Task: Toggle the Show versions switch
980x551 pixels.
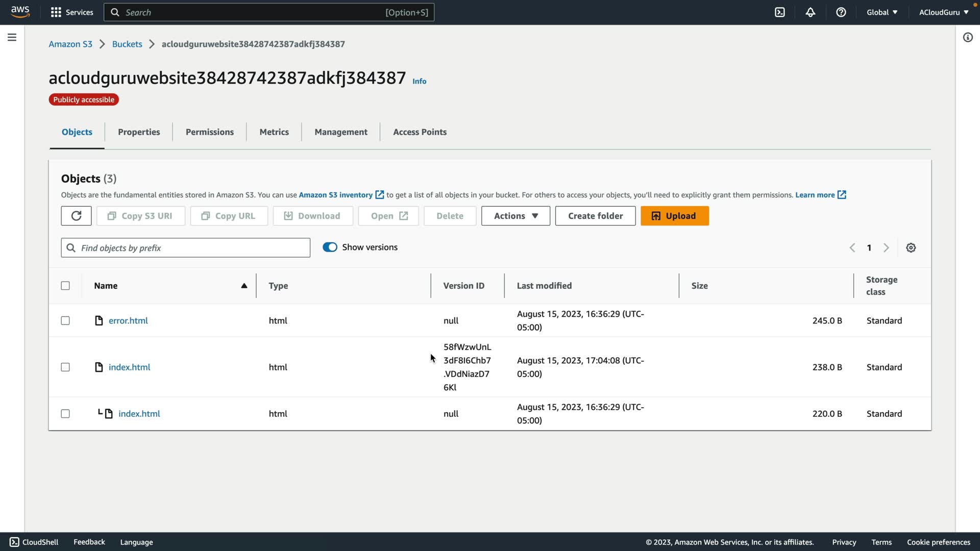Action: point(330,247)
